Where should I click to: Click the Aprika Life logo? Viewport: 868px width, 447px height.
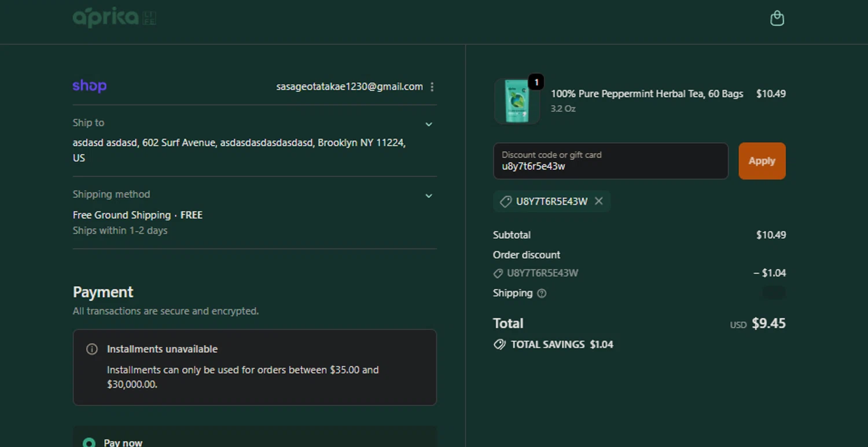tap(114, 18)
